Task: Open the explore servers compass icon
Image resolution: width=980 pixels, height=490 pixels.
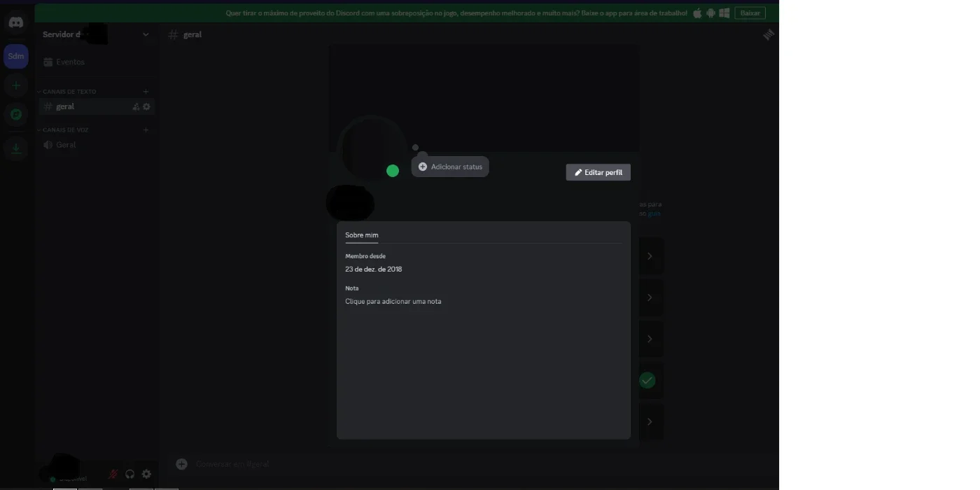Action: pyautogui.click(x=15, y=114)
